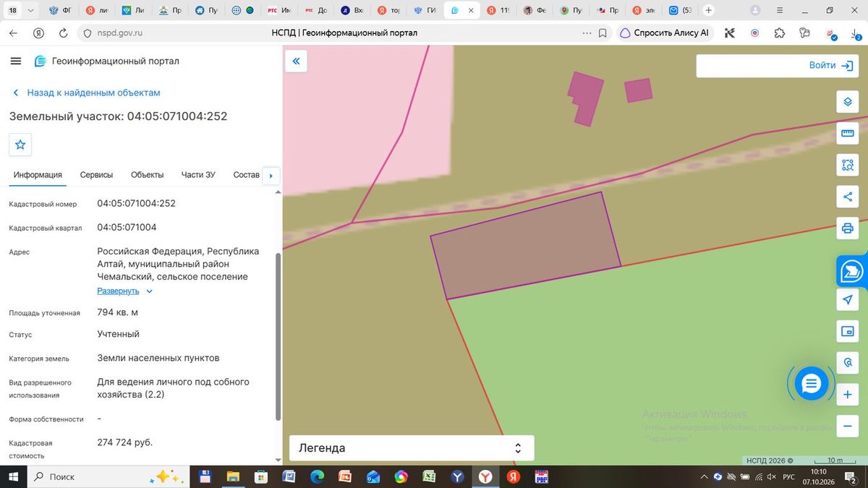Viewport: 868px width, 488px height.
Task: Open the Части ЗУ tab
Action: 198,175
